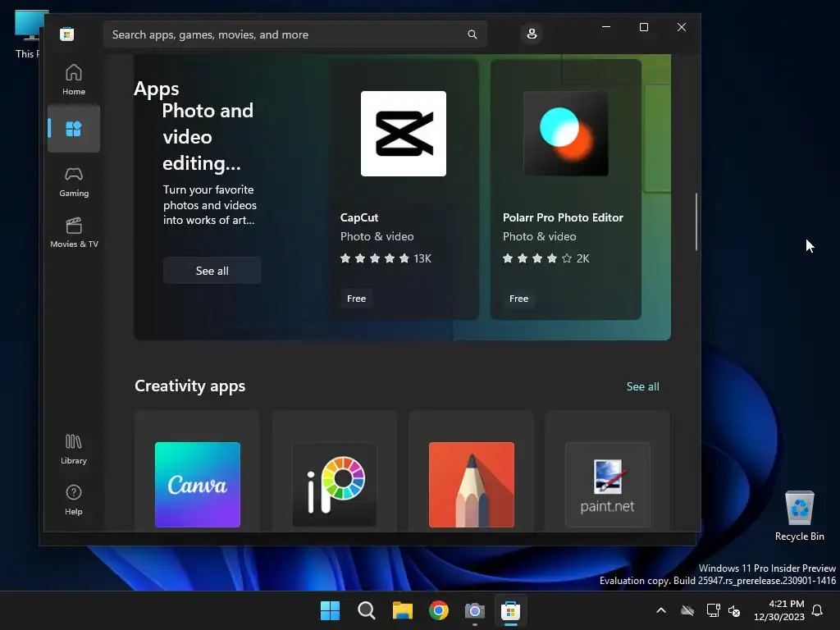The height and width of the screenshot is (630, 840).
Task: Click See all link for Creativity apps
Action: click(643, 386)
